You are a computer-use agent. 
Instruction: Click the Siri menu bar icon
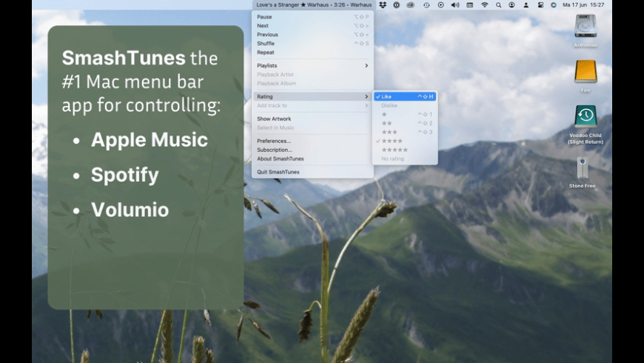point(553,5)
